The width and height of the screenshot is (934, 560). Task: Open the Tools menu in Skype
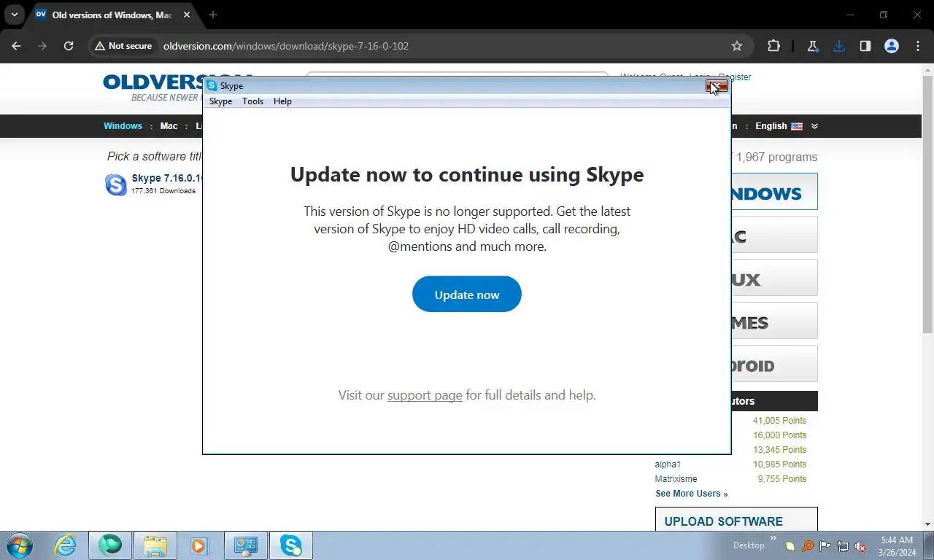252,101
